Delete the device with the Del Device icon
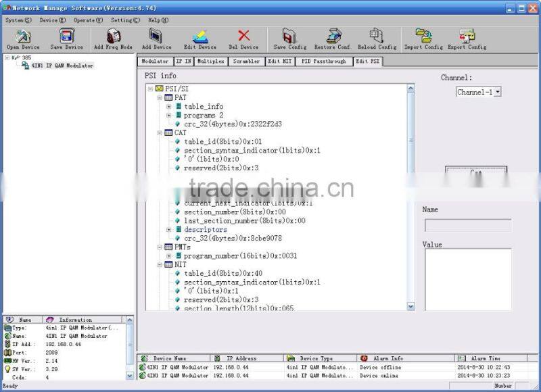 pyautogui.click(x=243, y=39)
